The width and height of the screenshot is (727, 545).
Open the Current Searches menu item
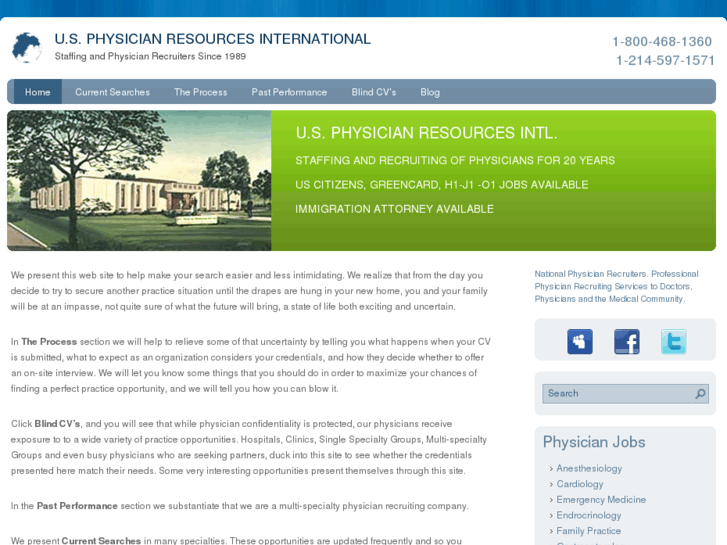coord(113,92)
